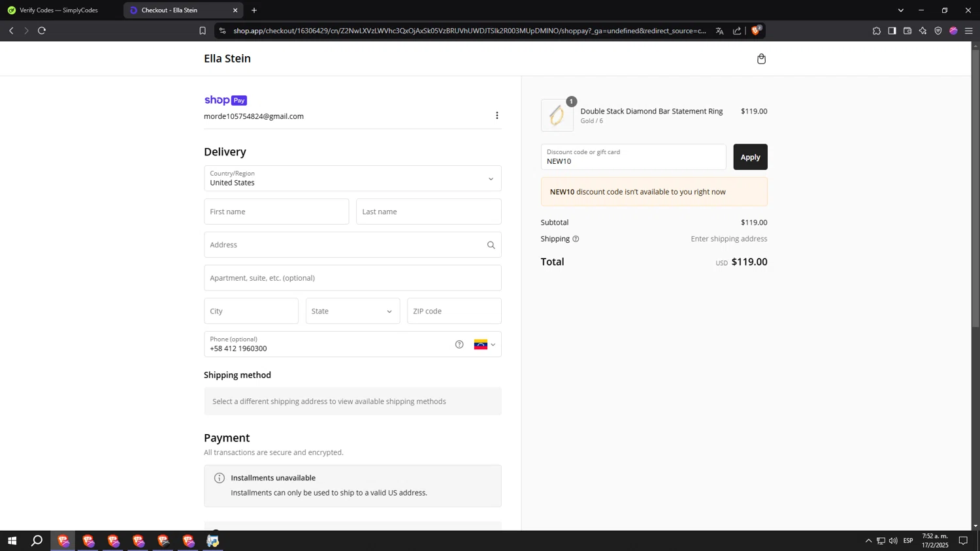Click the morde105754824@gmail.com email text
Image resolution: width=980 pixels, height=551 pixels.
coord(253,116)
